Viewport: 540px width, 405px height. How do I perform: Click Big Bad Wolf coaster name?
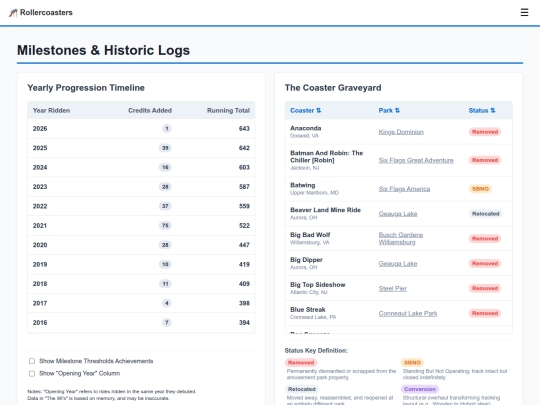pos(310,235)
